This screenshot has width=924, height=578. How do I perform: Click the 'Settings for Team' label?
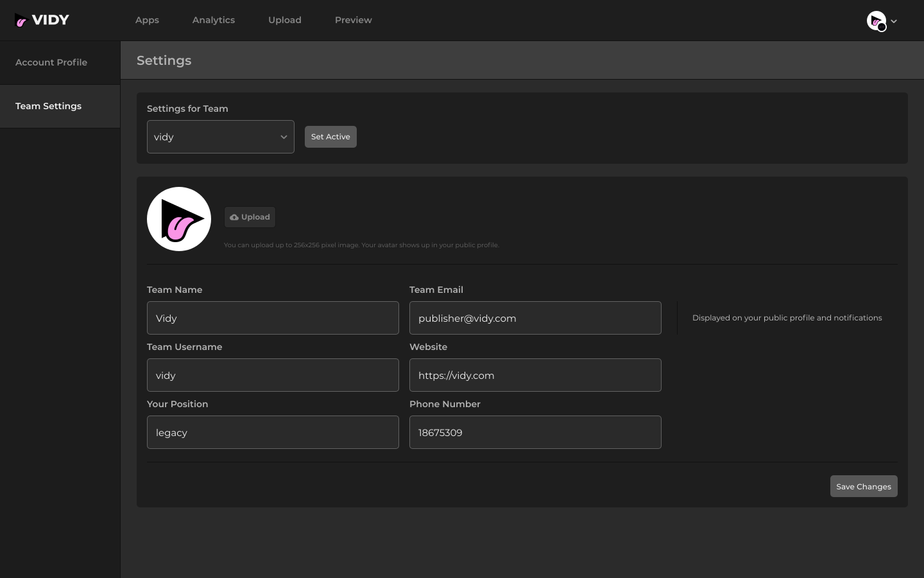187,109
